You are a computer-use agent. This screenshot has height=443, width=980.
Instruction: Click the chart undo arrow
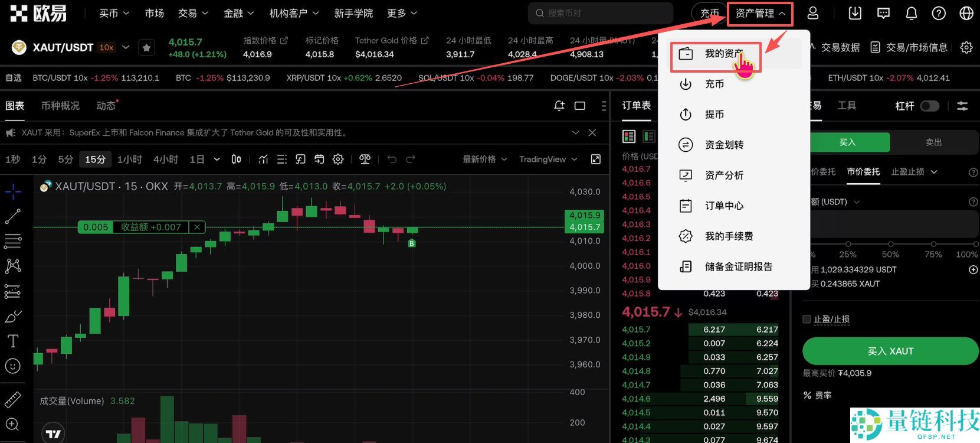coord(392,159)
